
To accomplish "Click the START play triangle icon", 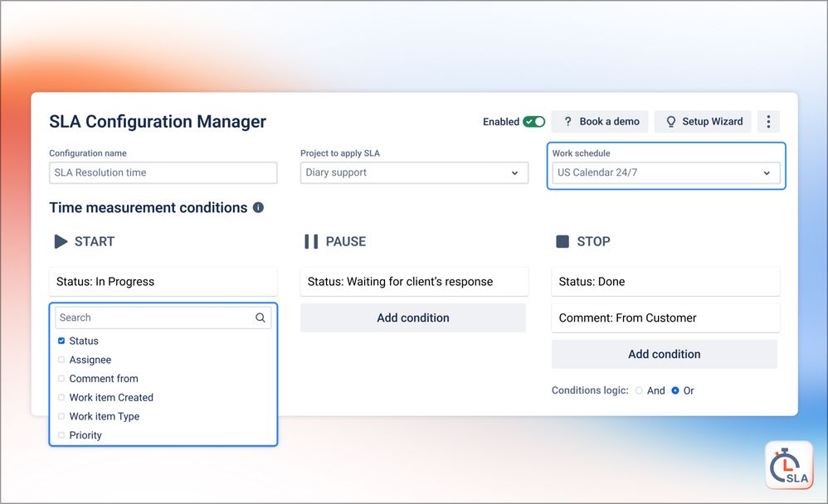I will [61, 241].
